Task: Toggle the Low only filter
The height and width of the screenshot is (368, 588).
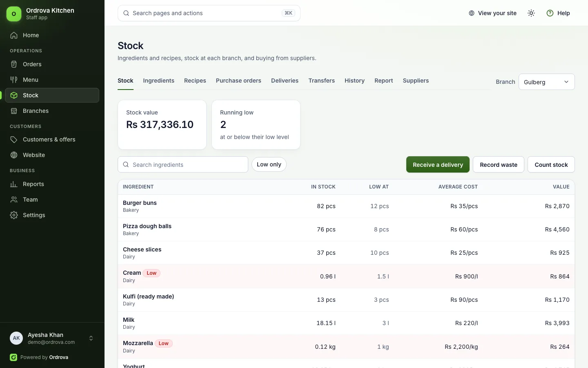Action: [x=269, y=164]
